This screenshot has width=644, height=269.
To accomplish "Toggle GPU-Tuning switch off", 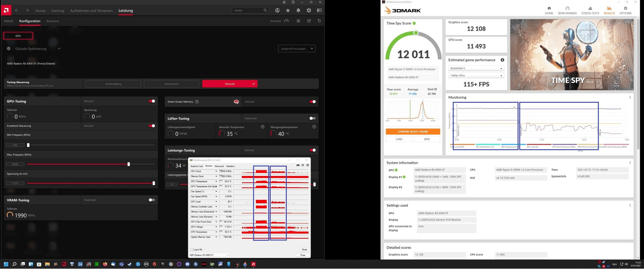I will point(152,101).
